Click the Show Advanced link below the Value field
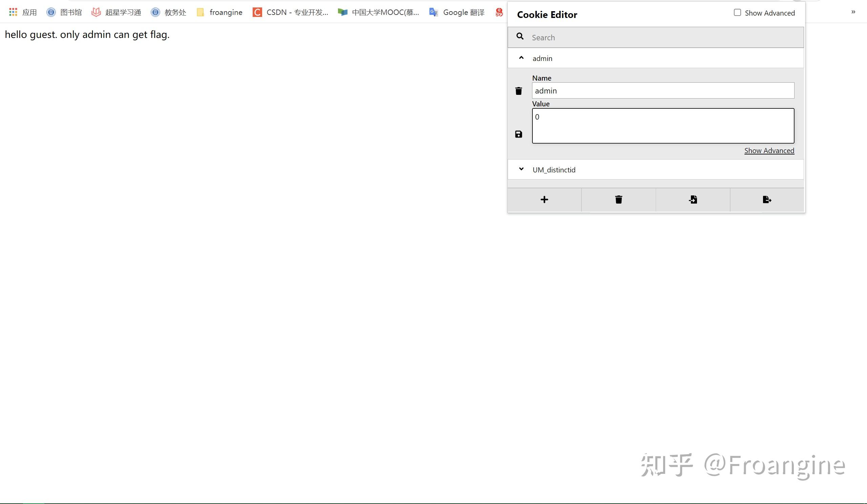This screenshot has width=867, height=504. point(769,150)
